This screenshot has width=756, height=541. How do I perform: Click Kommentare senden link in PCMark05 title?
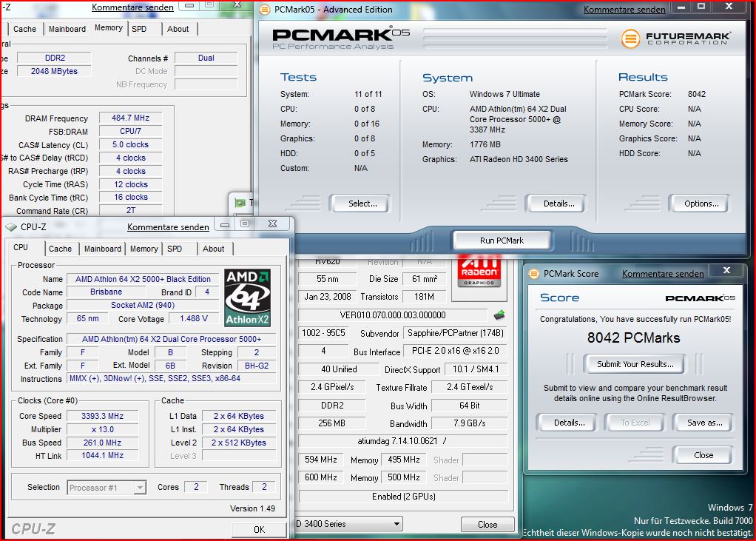[x=624, y=10]
